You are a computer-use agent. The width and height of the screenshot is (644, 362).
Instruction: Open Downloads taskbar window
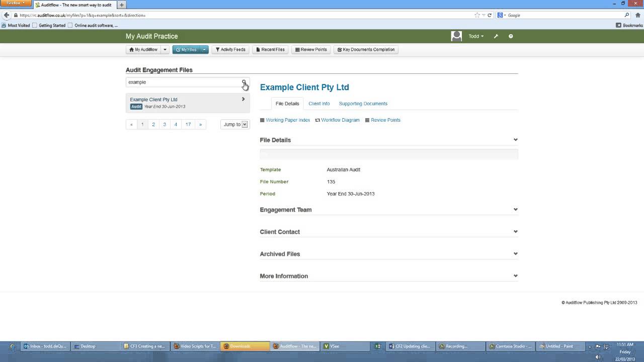coord(245,346)
